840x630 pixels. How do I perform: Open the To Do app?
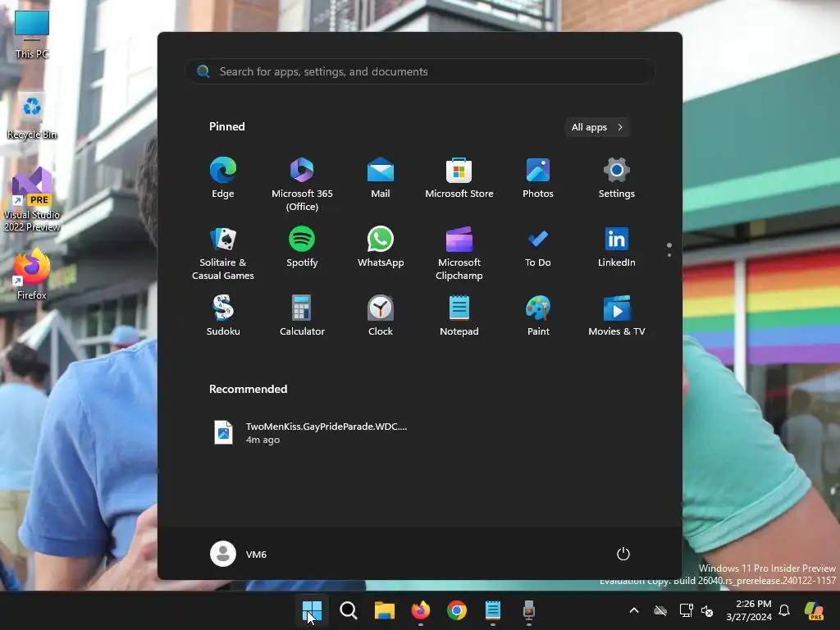pos(538,248)
